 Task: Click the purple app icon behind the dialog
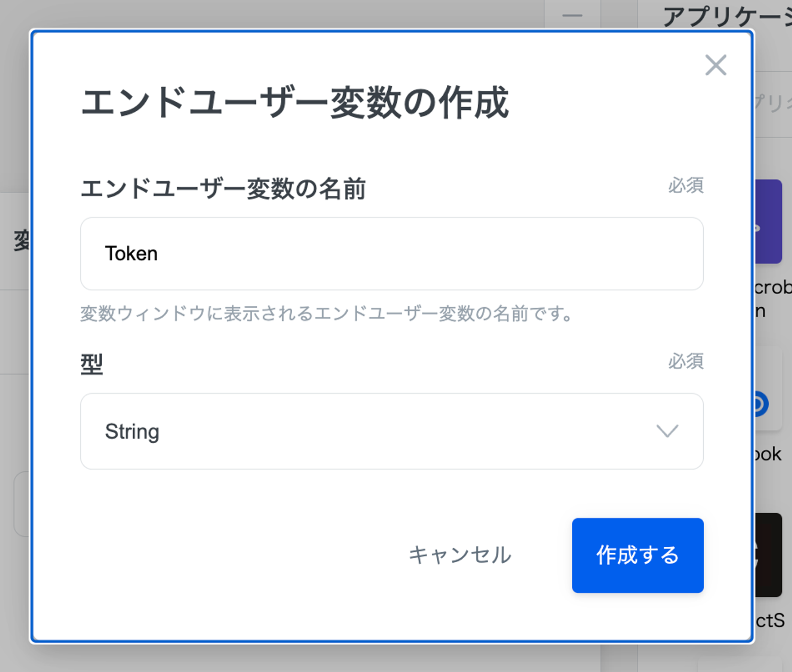[x=769, y=222]
